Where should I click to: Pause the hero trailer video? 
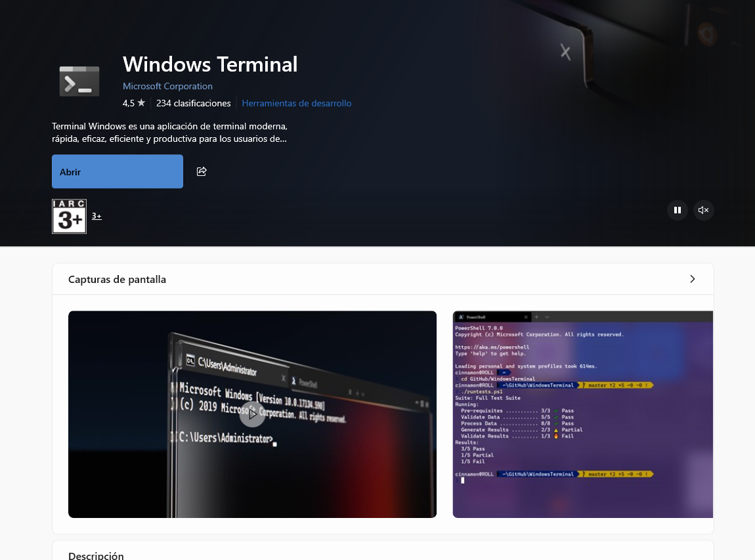coord(677,210)
